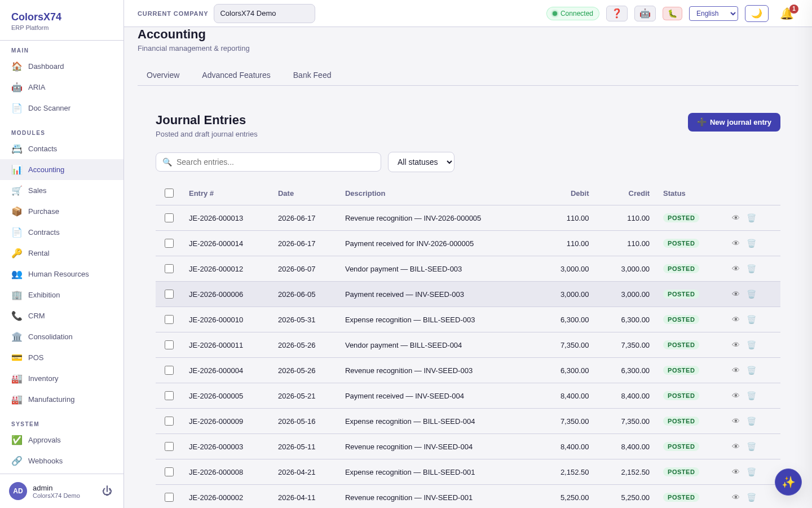Open Rental module
Viewport: 812px width, 508px height.
(62, 253)
